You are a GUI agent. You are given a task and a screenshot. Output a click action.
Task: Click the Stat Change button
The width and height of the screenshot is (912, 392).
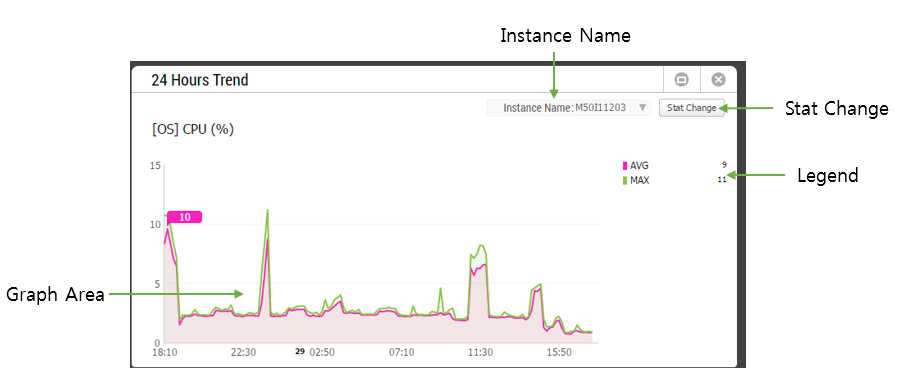pyautogui.click(x=692, y=108)
